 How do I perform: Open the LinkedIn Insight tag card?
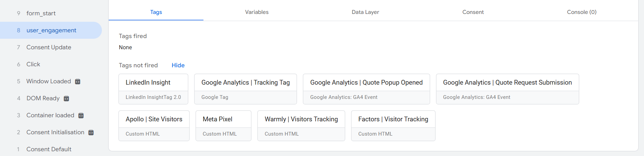click(153, 89)
